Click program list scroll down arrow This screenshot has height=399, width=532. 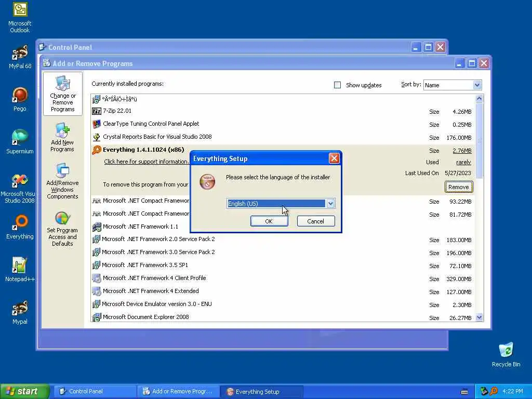[x=479, y=317]
